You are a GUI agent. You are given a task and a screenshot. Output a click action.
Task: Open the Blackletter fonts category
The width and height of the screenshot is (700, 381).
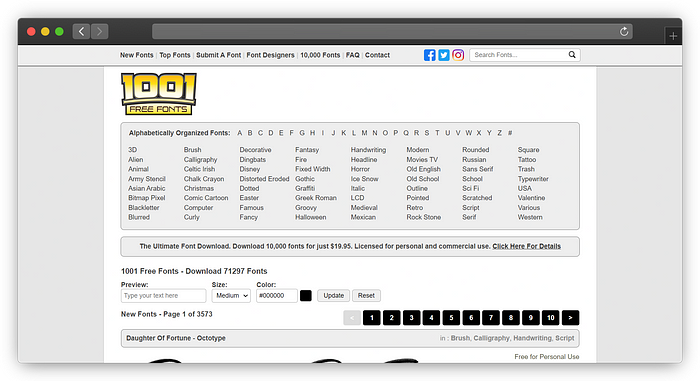144,207
